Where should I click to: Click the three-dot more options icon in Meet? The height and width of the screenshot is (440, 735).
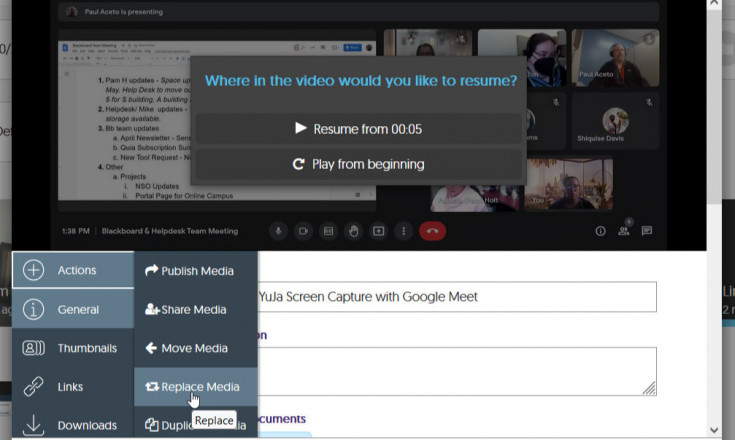(404, 231)
